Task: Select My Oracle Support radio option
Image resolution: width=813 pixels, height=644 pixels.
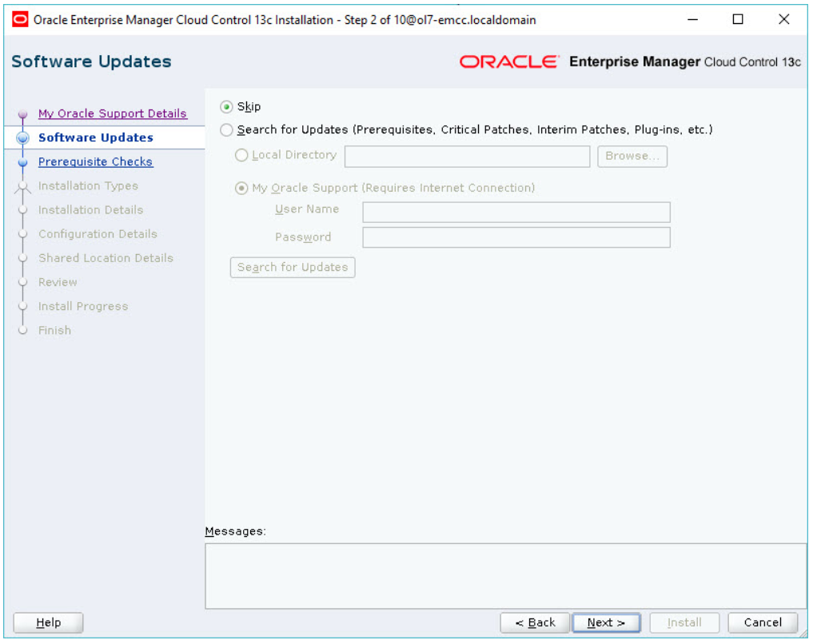Action: pyautogui.click(x=241, y=188)
